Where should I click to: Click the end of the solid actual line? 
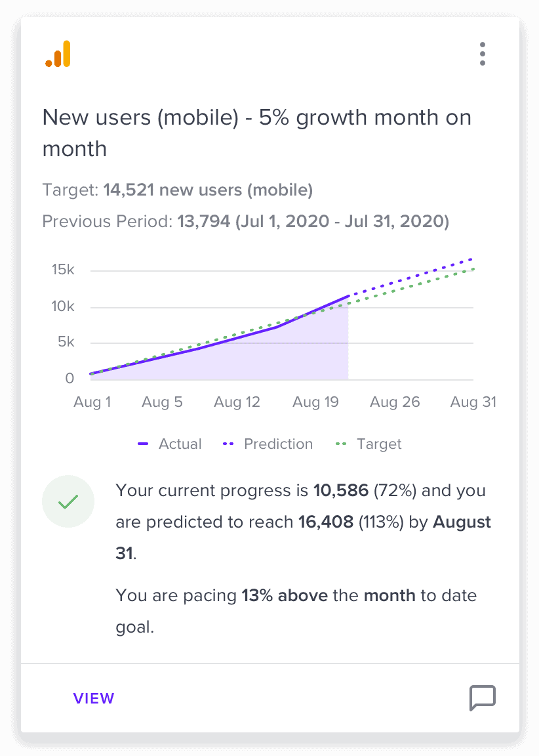(x=348, y=296)
